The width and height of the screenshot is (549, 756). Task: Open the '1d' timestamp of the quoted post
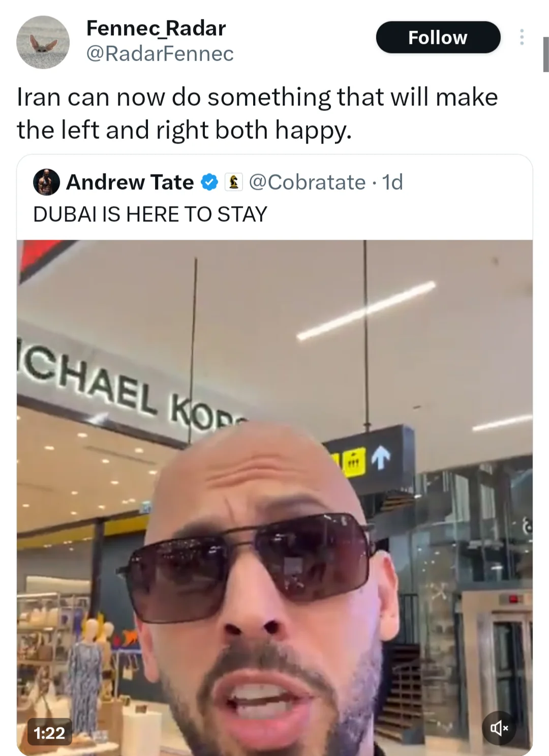tap(392, 182)
